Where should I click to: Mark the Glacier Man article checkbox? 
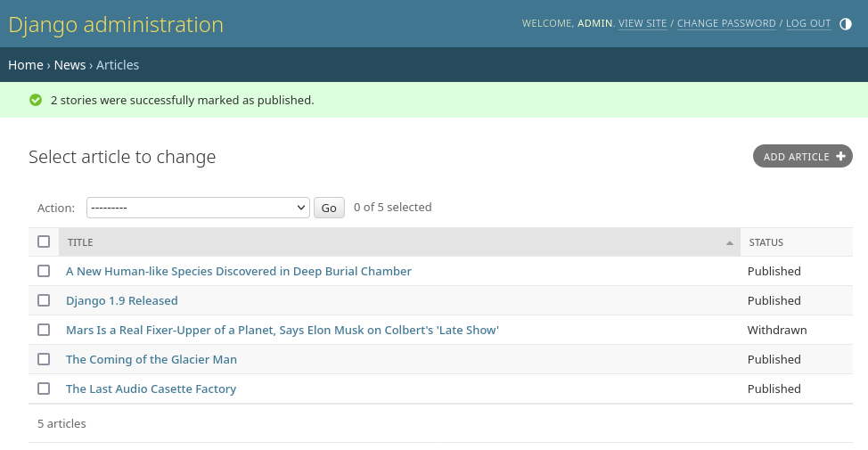44,359
